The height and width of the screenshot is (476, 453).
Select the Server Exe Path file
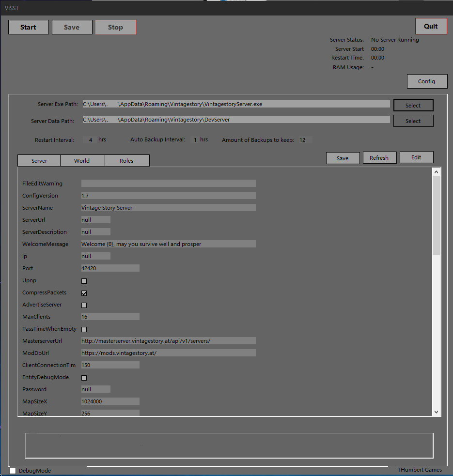point(413,106)
